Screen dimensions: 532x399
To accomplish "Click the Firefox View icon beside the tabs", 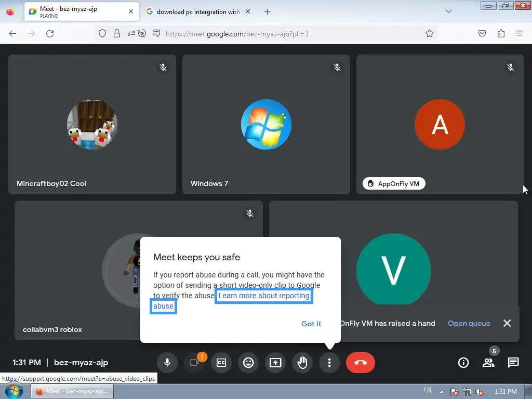I will tap(10, 12).
